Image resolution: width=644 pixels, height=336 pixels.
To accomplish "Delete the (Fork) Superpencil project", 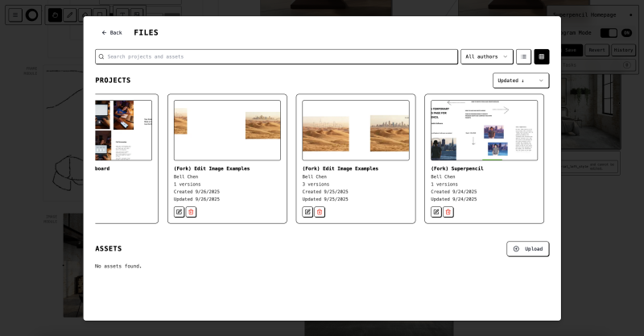I will [x=448, y=212].
